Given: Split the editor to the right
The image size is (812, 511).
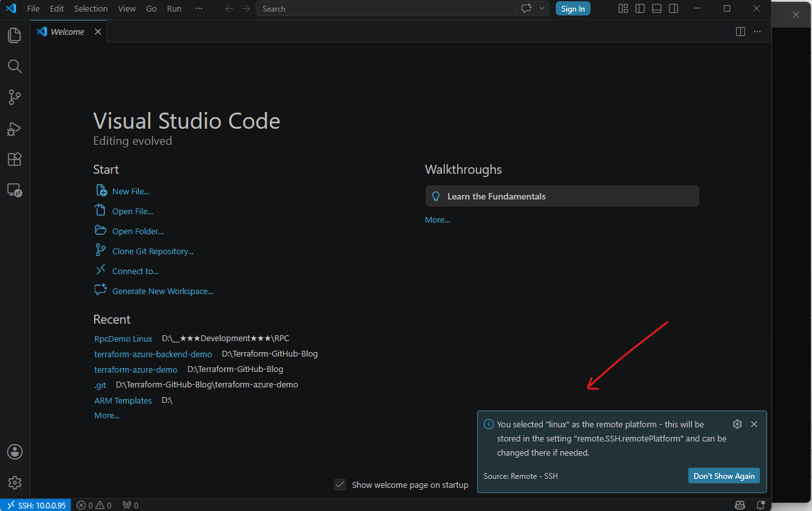Looking at the screenshot, I should [x=741, y=32].
